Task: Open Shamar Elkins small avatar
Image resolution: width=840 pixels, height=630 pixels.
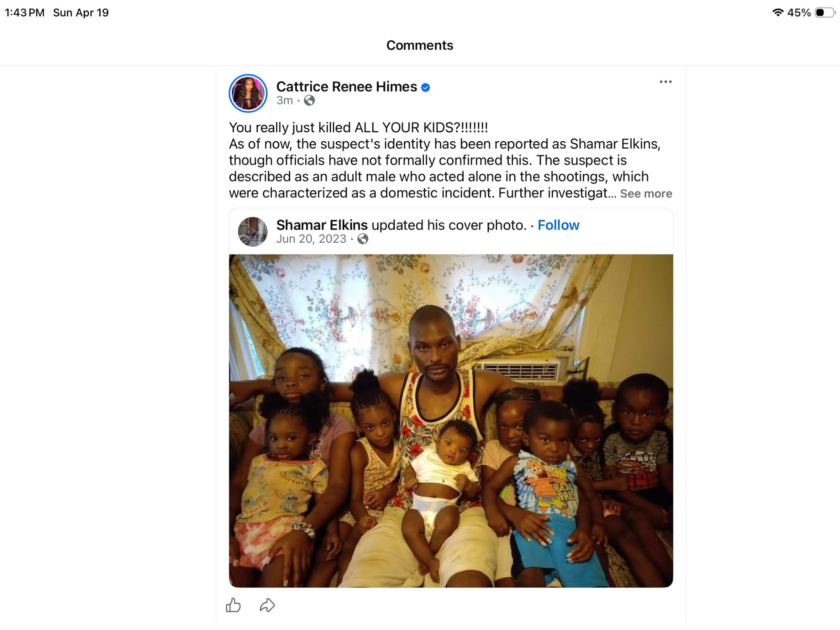Action: pyautogui.click(x=253, y=231)
